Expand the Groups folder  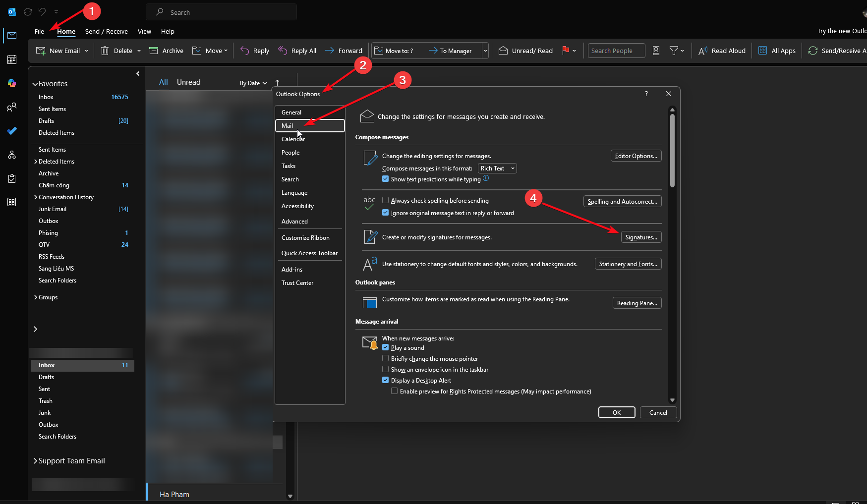(36, 297)
